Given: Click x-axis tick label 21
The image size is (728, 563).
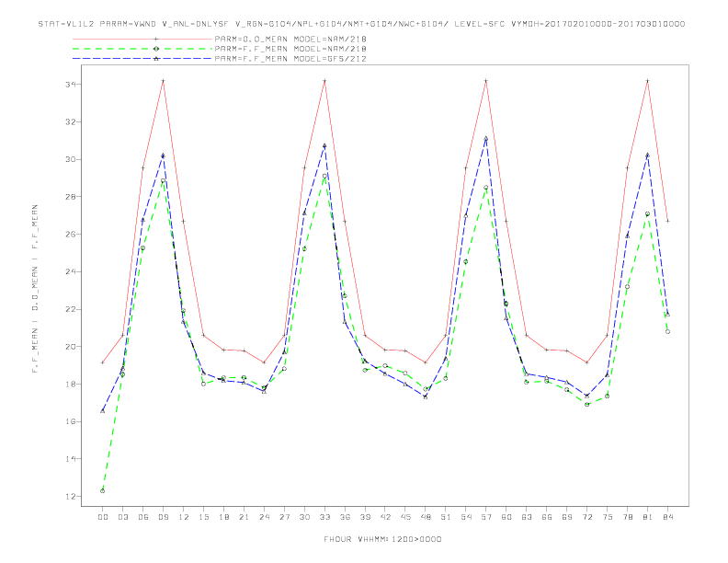Looking at the screenshot, I should (244, 517).
